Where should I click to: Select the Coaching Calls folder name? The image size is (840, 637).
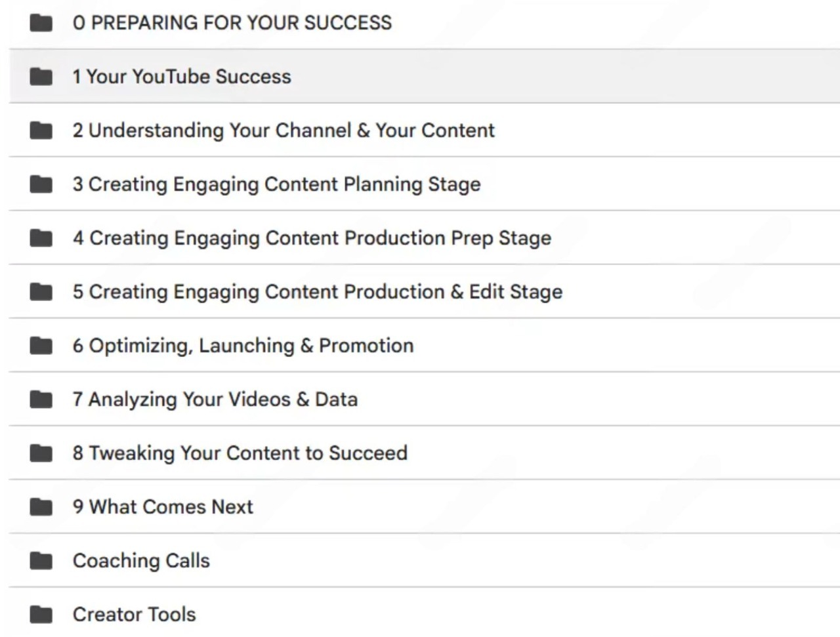141,561
